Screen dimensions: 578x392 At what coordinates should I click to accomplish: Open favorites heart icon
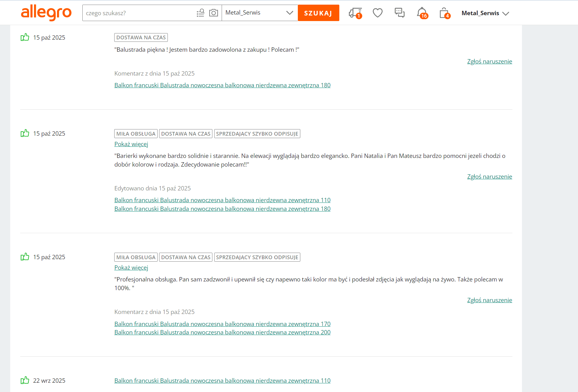click(377, 13)
